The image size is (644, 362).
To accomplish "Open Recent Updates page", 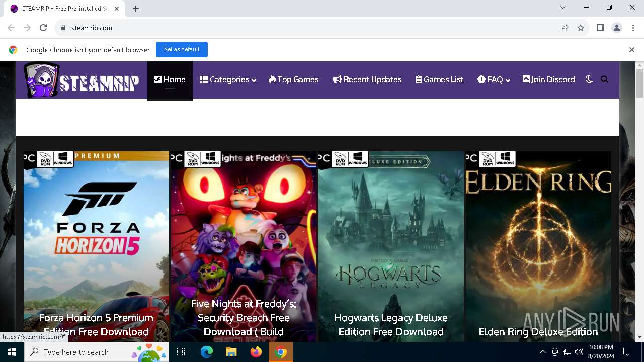I will point(367,80).
